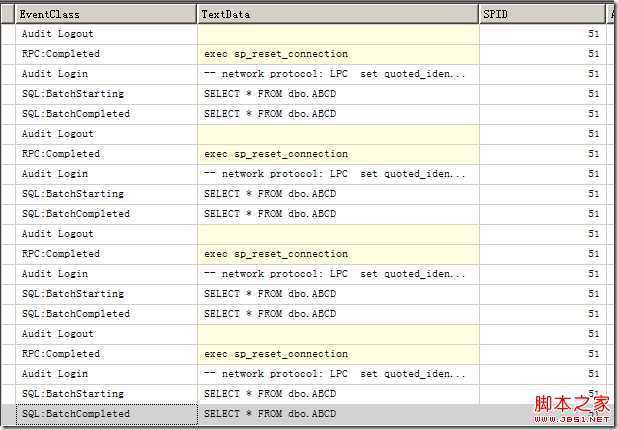Click the 脚本之家 watermark link
618x430 pixels.
tap(572, 404)
